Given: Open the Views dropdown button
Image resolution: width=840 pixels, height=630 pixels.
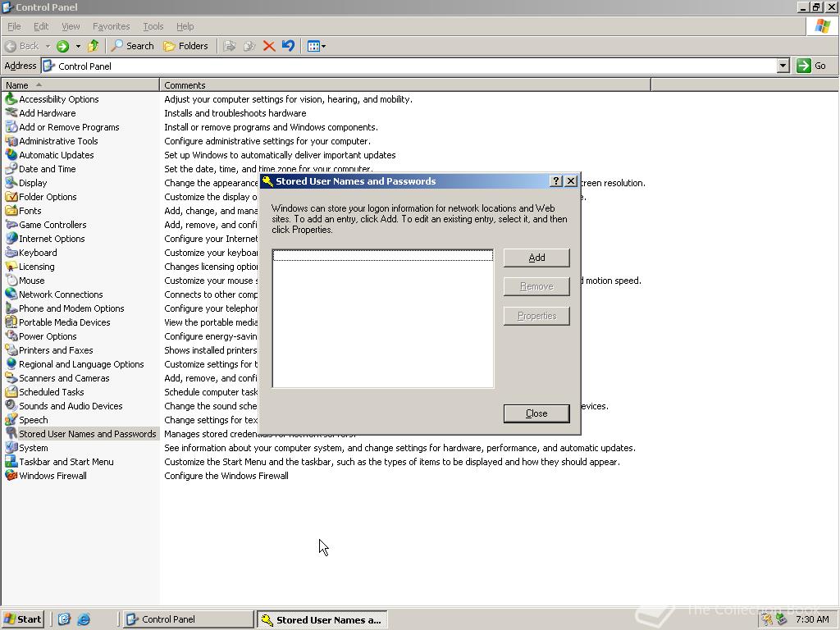Looking at the screenshot, I should (x=316, y=46).
